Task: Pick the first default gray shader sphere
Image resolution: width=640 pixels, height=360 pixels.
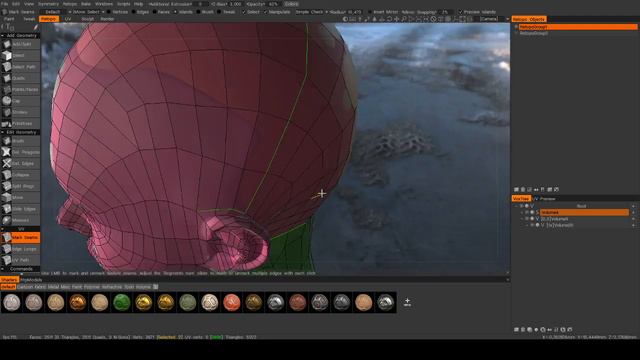Action: coord(11,302)
